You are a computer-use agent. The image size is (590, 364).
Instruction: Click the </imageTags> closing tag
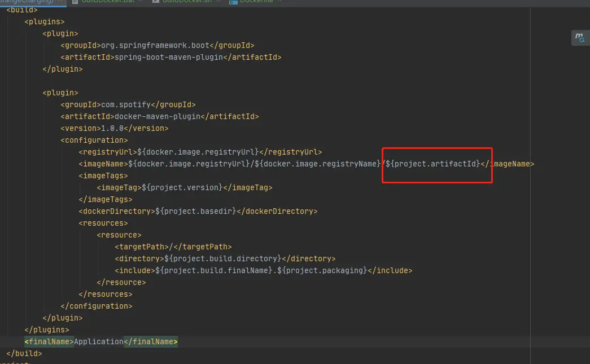[106, 199]
